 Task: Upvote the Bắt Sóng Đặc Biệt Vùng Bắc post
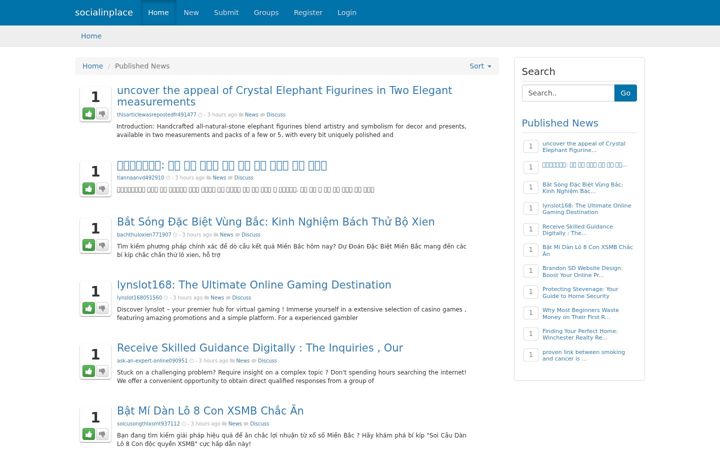(x=89, y=245)
